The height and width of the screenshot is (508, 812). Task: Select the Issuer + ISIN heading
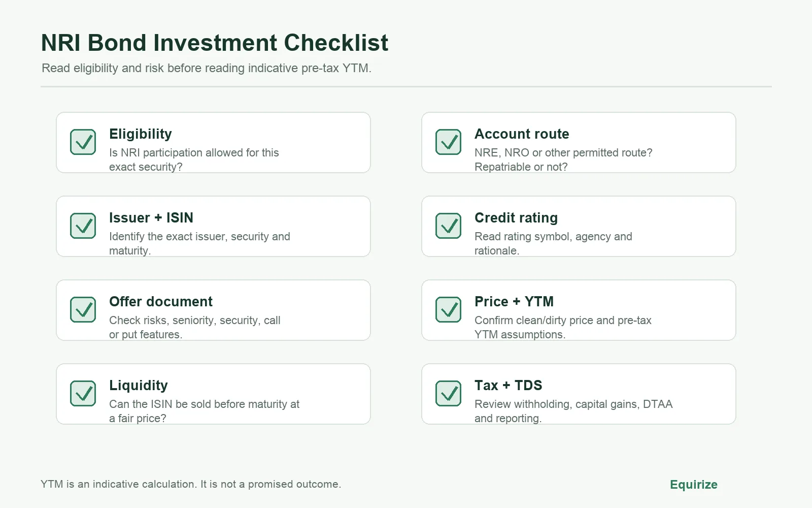pos(151,218)
